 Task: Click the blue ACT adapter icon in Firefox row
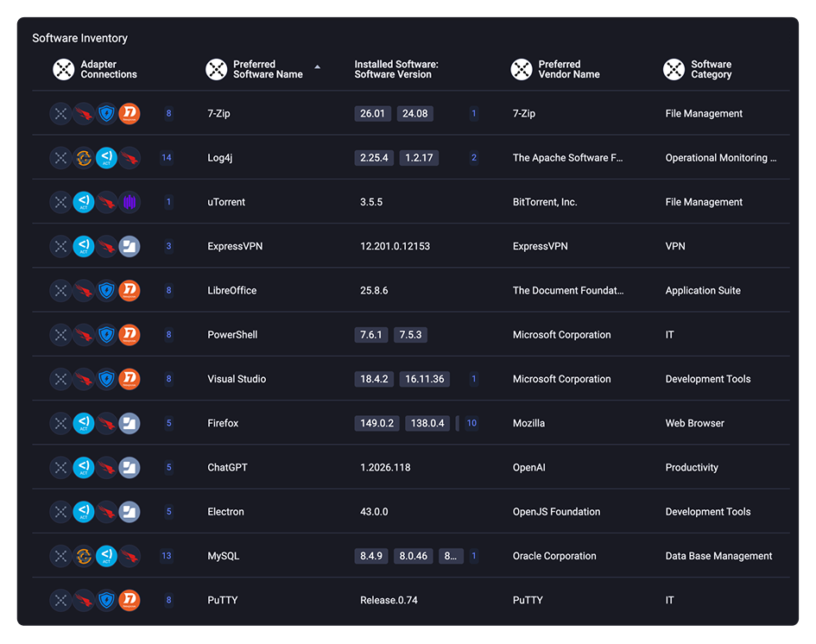83,423
